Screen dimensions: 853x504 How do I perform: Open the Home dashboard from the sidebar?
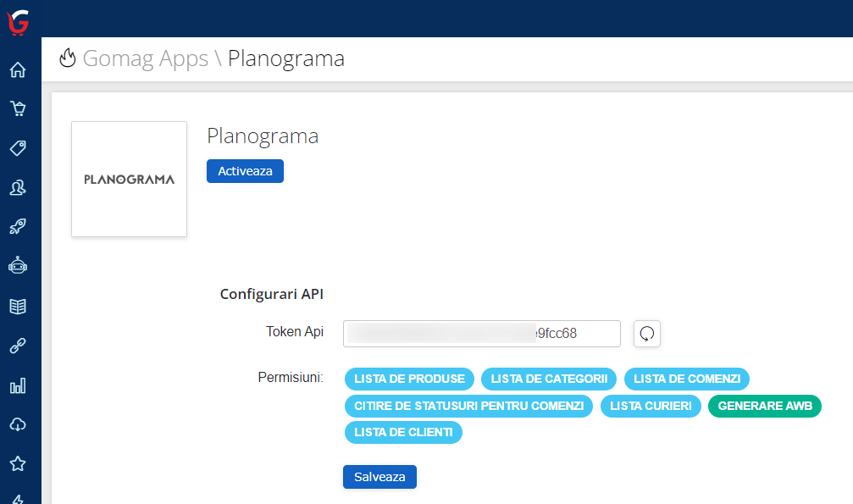pyautogui.click(x=17, y=70)
